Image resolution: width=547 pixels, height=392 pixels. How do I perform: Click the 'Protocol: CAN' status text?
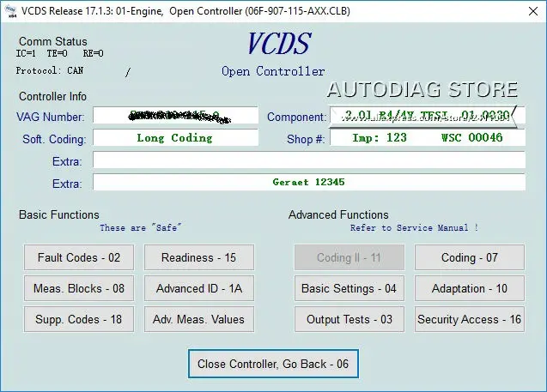(50, 70)
